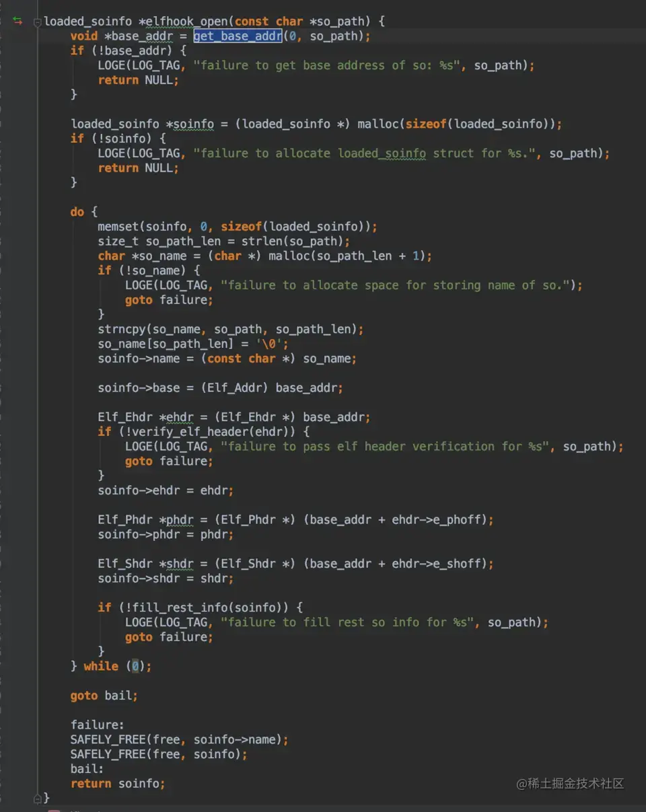
Task: Click the soinfo->phdr = phdr; line
Action: (166, 535)
